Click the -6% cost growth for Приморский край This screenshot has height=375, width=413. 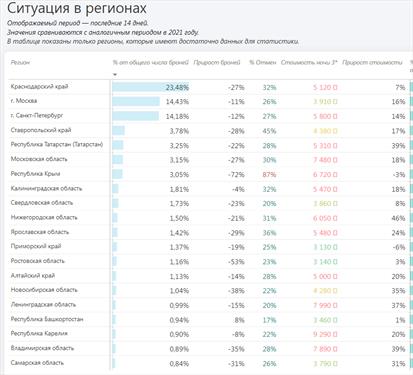[x=399, y=247]
